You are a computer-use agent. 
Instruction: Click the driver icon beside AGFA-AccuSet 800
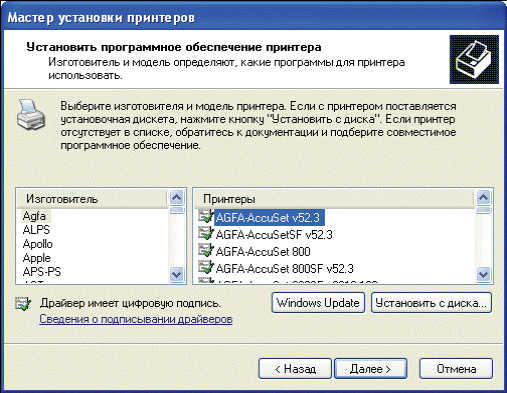tap(205, 251)
